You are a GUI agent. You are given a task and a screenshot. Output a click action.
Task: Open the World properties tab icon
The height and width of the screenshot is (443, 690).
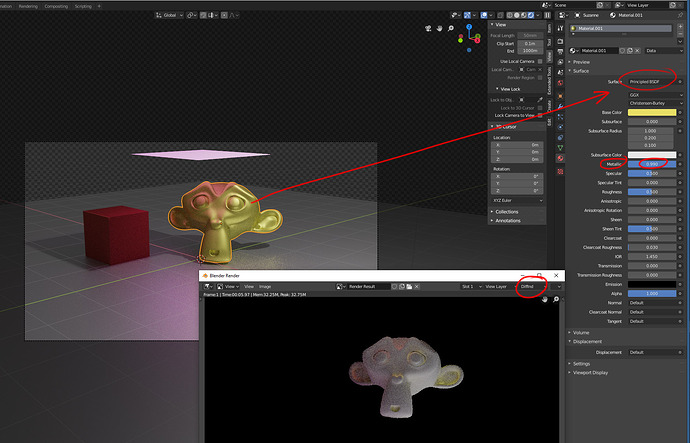560,83
